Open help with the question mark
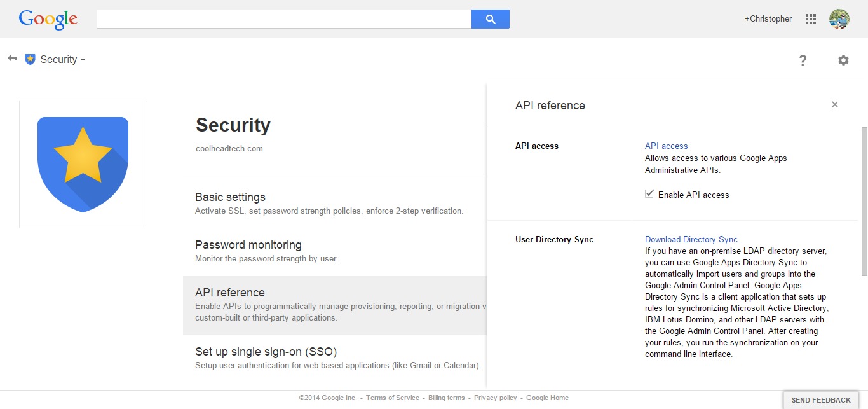This screenshot has height=409, width=868. [803, 60]
